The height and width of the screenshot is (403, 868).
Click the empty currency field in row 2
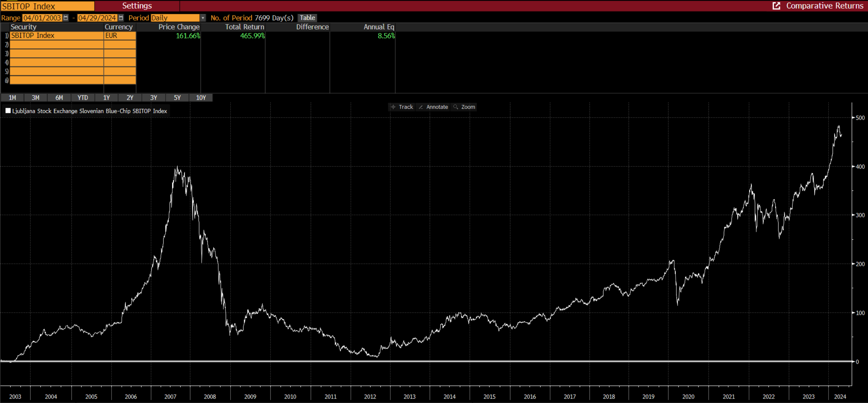coord(120,45)
